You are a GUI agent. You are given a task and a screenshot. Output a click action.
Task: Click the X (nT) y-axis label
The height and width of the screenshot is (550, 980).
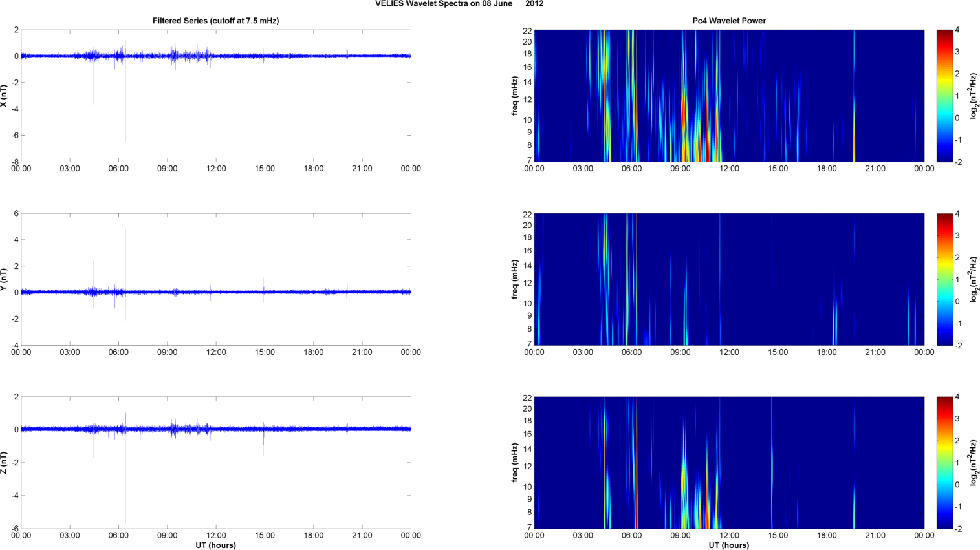[x=4, y=96]
